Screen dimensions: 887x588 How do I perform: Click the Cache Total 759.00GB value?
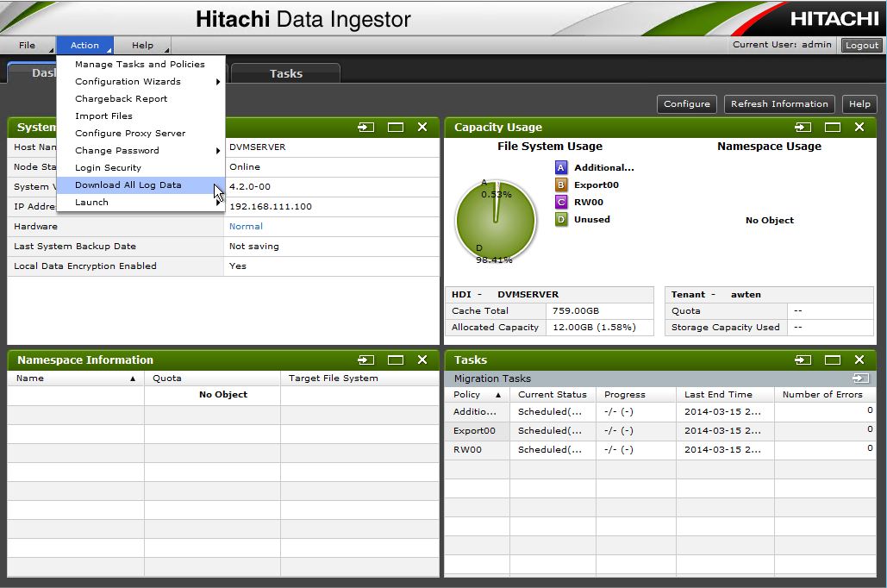tap(576, 310)
